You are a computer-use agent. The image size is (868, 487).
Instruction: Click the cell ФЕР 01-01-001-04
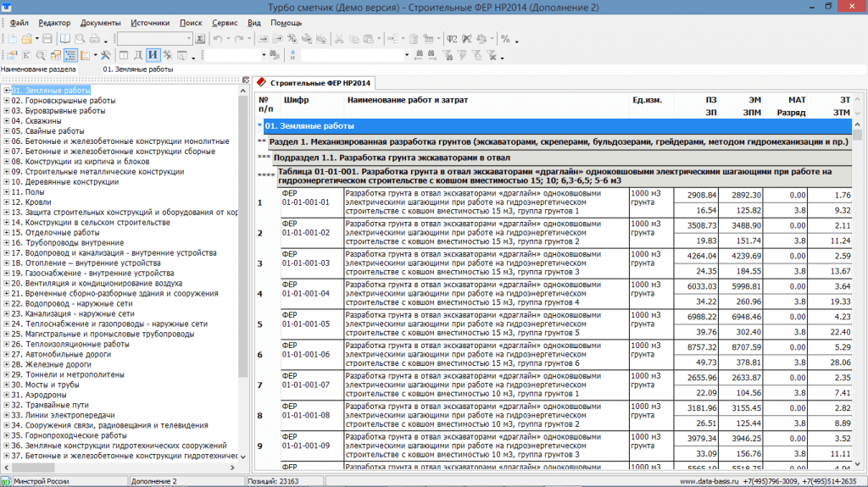pos(312,293)
